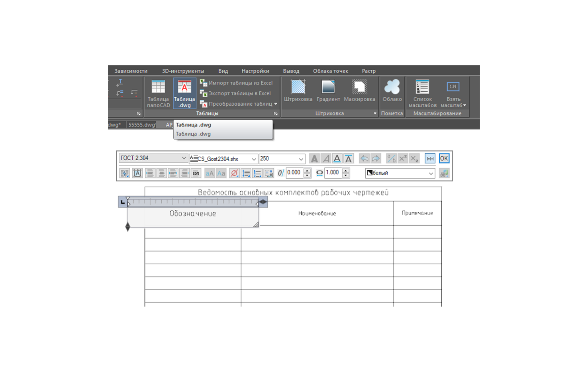Open the Облака точек ribbon tab
The width and height of the screenshot is (588, 368).
(331, 71)
